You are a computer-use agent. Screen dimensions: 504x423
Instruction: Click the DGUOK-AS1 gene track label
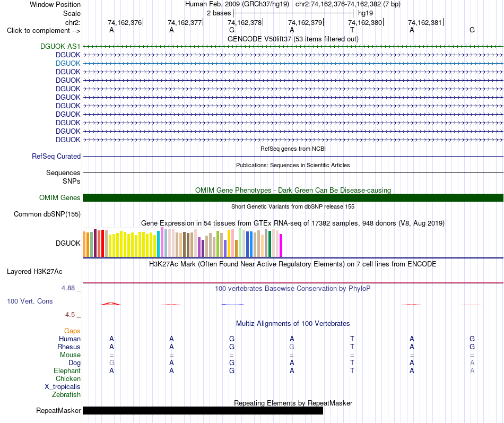tap(60, 46)
